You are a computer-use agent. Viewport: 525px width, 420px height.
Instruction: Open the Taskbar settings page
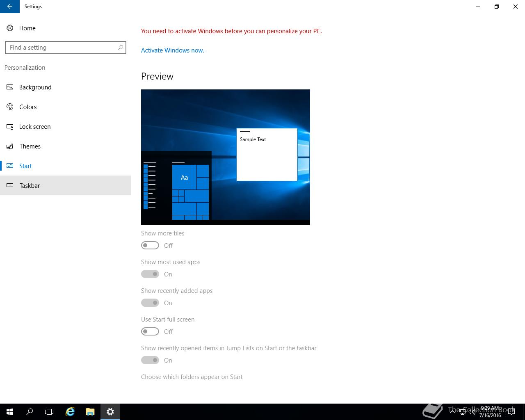click(x=66, y=185)
